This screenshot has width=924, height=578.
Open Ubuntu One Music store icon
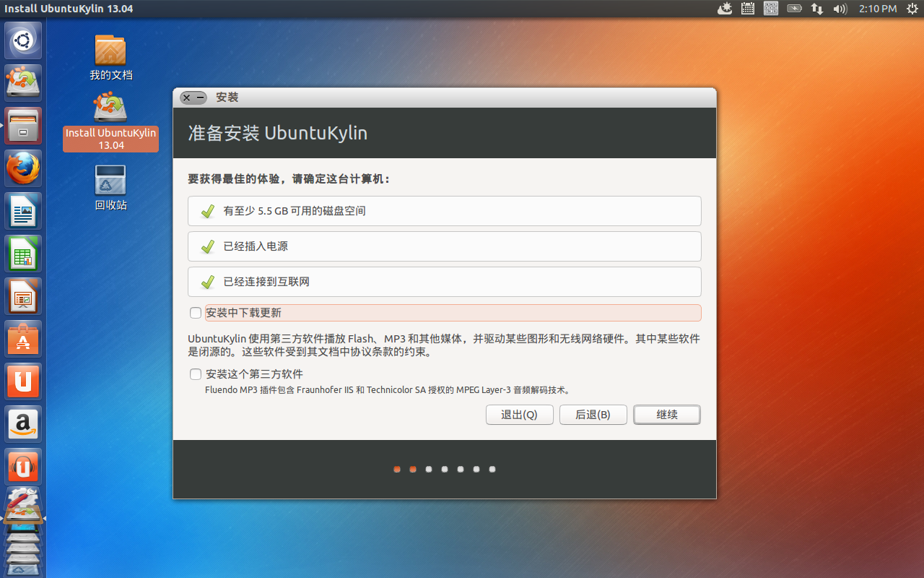[x=23, y=467]
